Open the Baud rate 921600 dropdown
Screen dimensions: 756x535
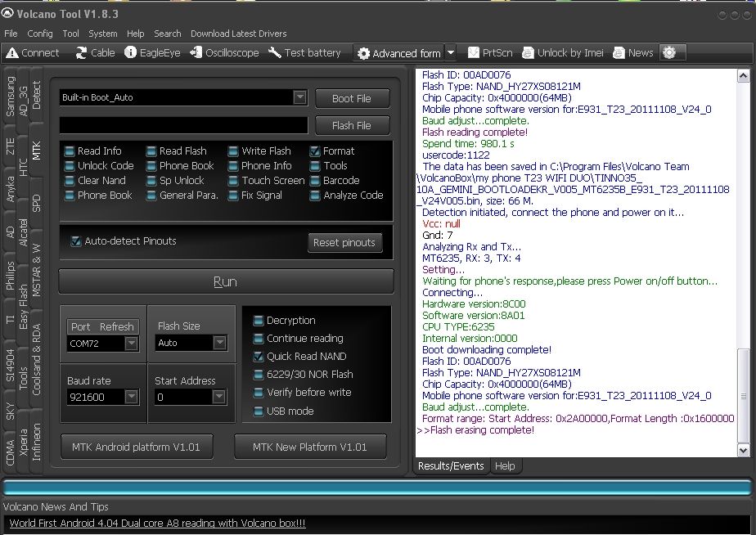pyautogui.click(x=131, y=397)
